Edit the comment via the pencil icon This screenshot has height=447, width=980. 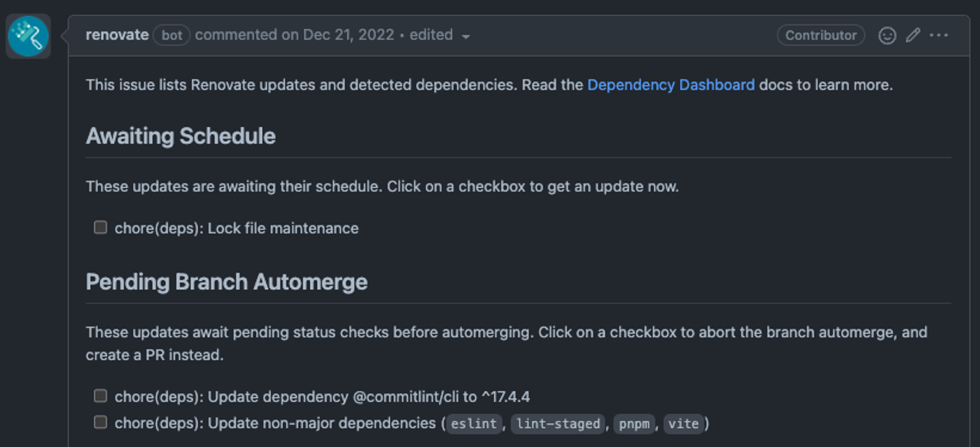coord(912,35)
